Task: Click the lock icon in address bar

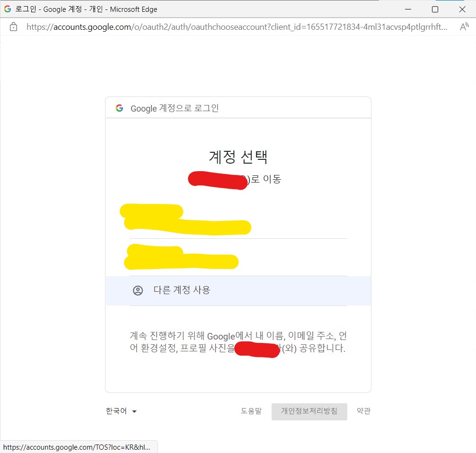Action: point(13,27)
